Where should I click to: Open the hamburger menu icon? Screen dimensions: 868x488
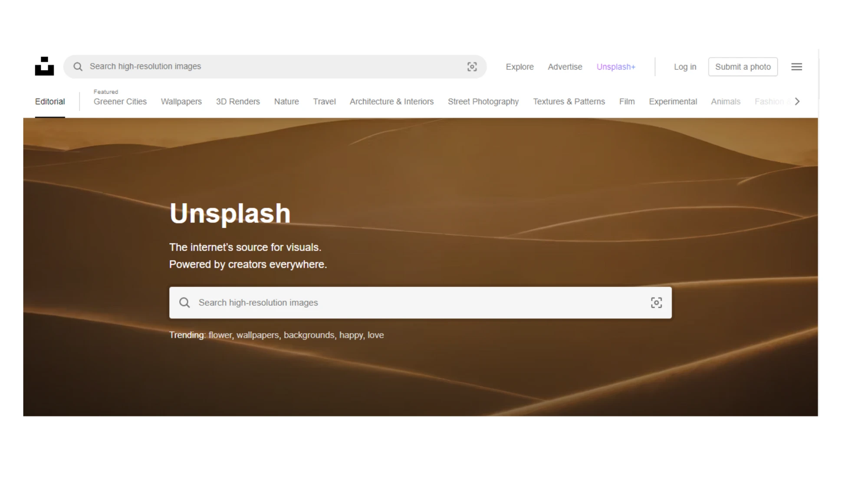796,67
